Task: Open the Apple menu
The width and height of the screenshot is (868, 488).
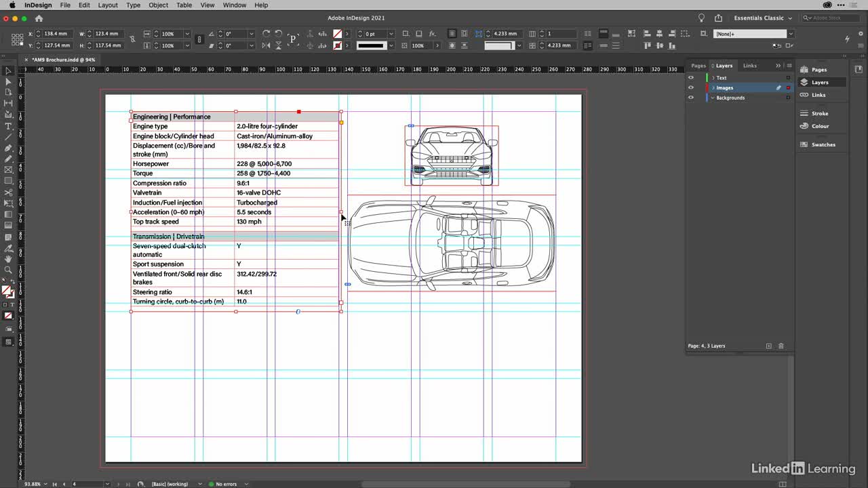Action: [12, 5]
